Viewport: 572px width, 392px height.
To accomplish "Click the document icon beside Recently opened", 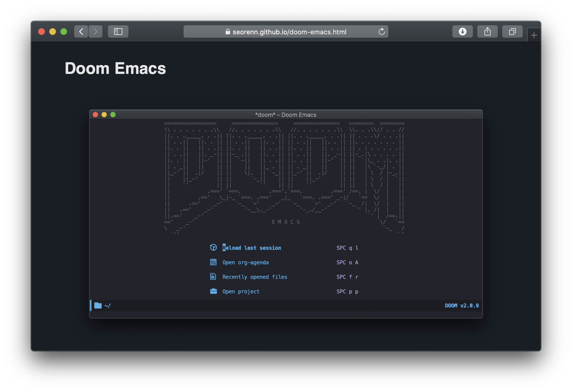I will 213,277.
